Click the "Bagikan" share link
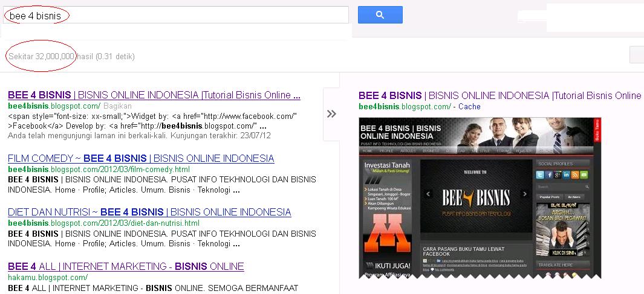Image resolution: width=644 pixels, height=294 pixels. [x=117, y=106]
